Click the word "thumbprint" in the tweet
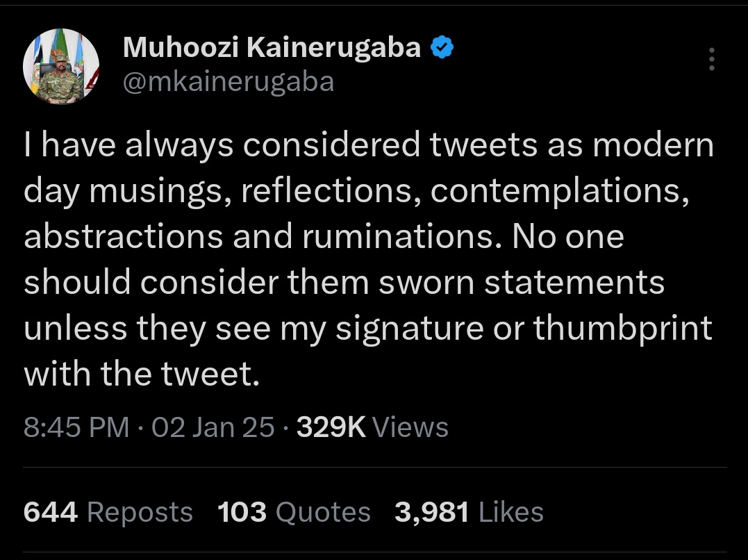Viewport: 748px width, 560px height. tap(622, 329)
